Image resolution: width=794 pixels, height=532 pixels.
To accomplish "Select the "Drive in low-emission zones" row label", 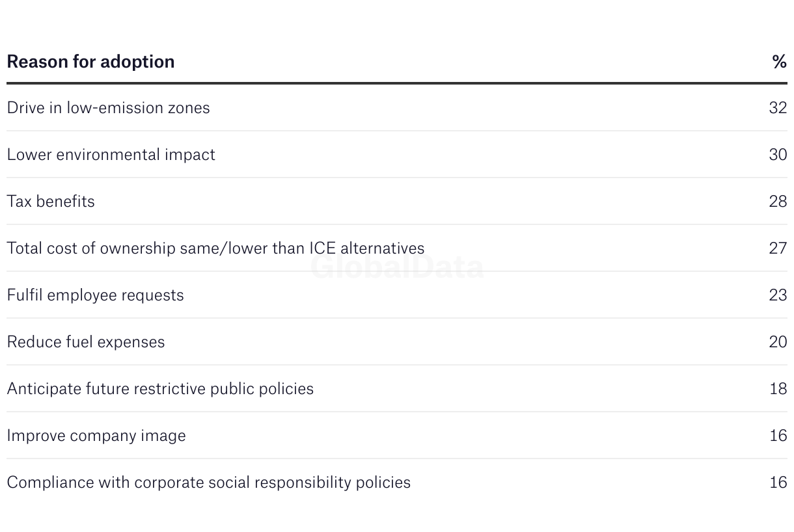I will coord(108,108).
